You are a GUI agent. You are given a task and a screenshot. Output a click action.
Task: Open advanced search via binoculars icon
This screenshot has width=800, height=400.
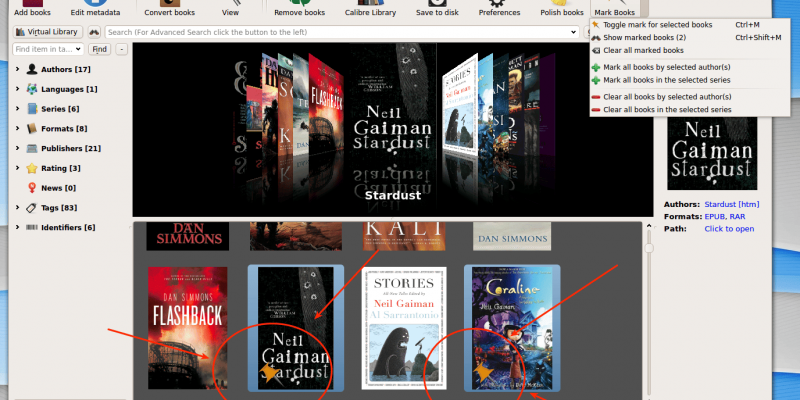pyautogui.click(x=94, y=32)
